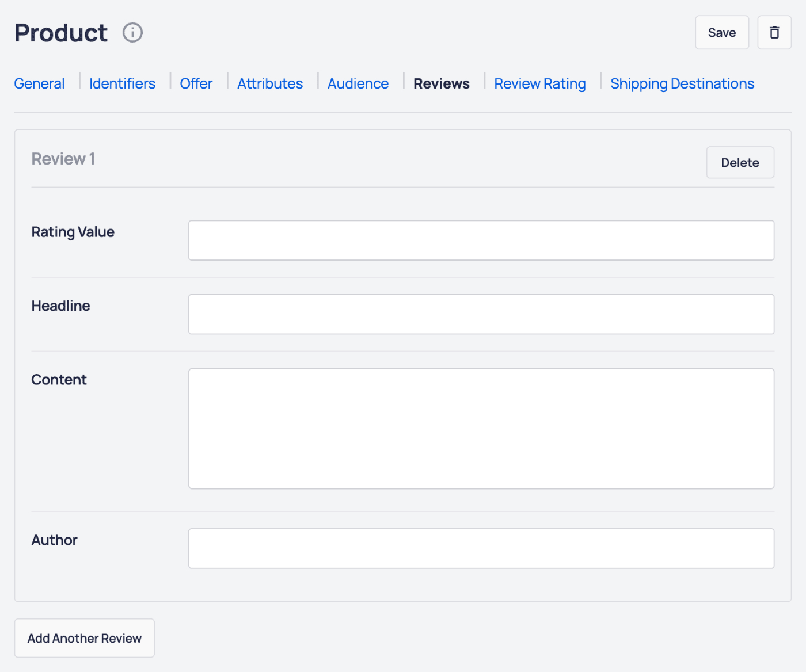806x672 pixels.
Task: Switch to the General tab
Action: (39, 83)
